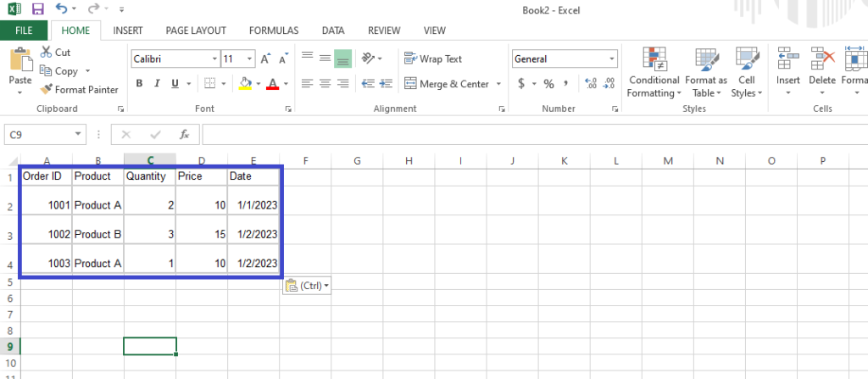Select row 9 header
The image size is (868, 379).
point(10,346)
